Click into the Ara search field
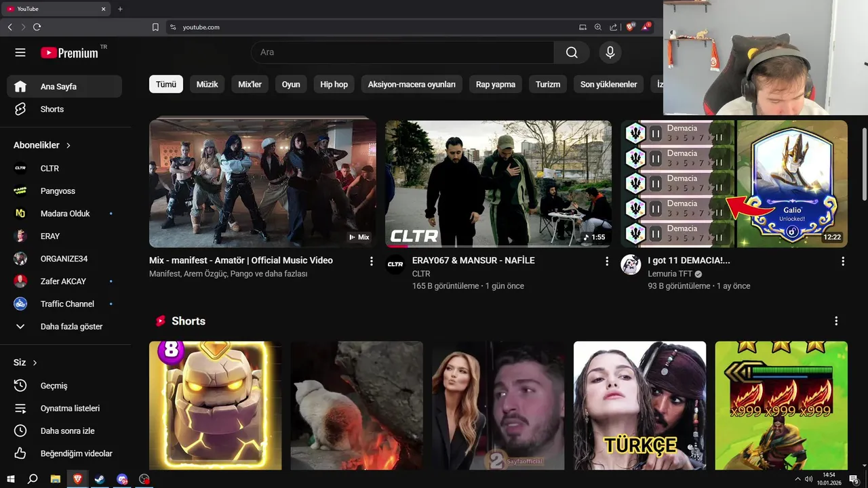 403,52
